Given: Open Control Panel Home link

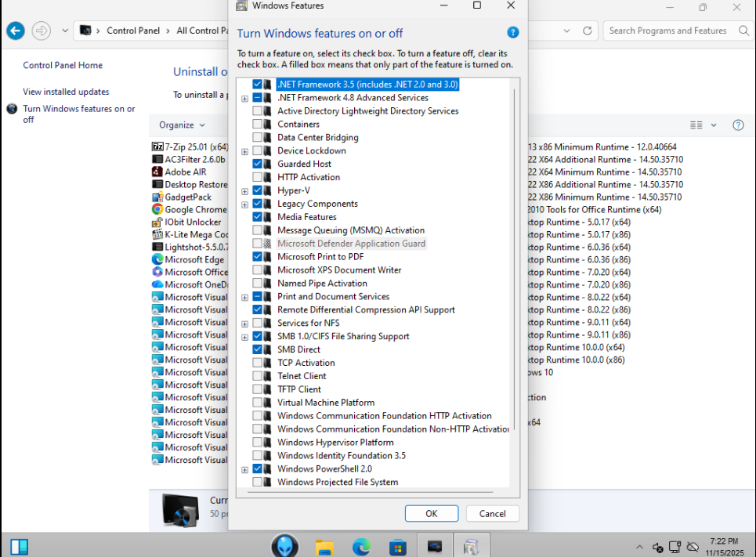Looking at the screenshot, I should (63, 65).
